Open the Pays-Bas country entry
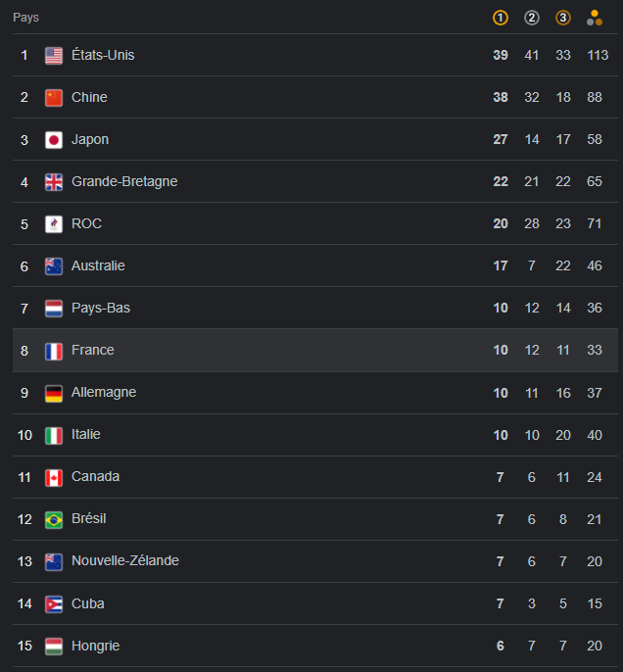 (x=100, y=309)
